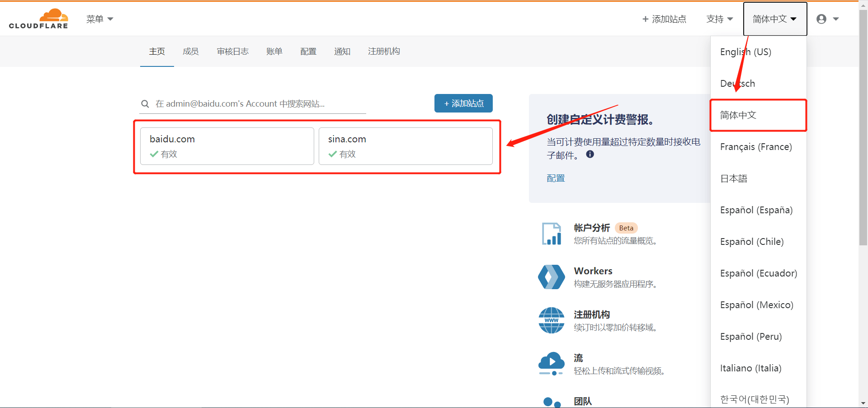This screenshot has height=408, width=868.
Task: Switch to the 主页 tab
Action: point(157,52)
